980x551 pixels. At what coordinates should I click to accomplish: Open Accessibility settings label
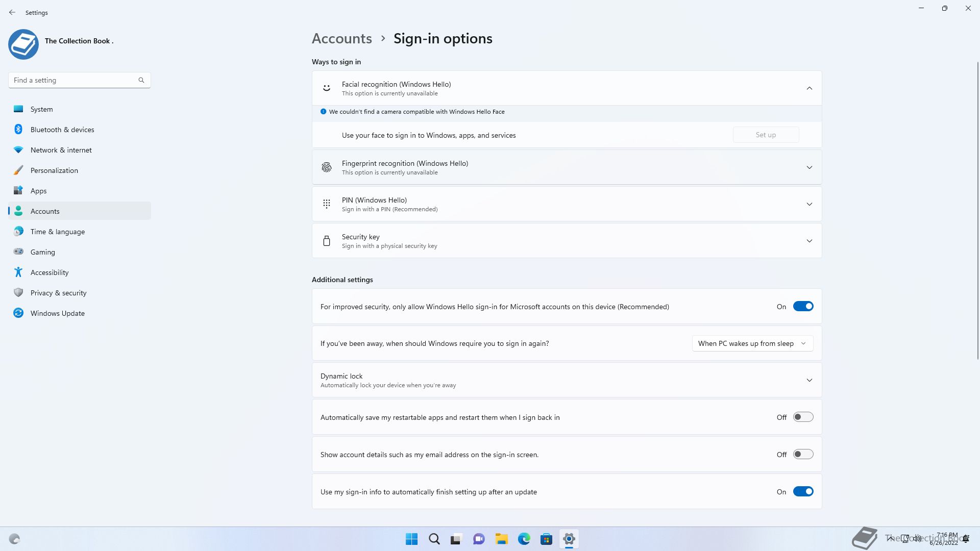coord(50,272)
